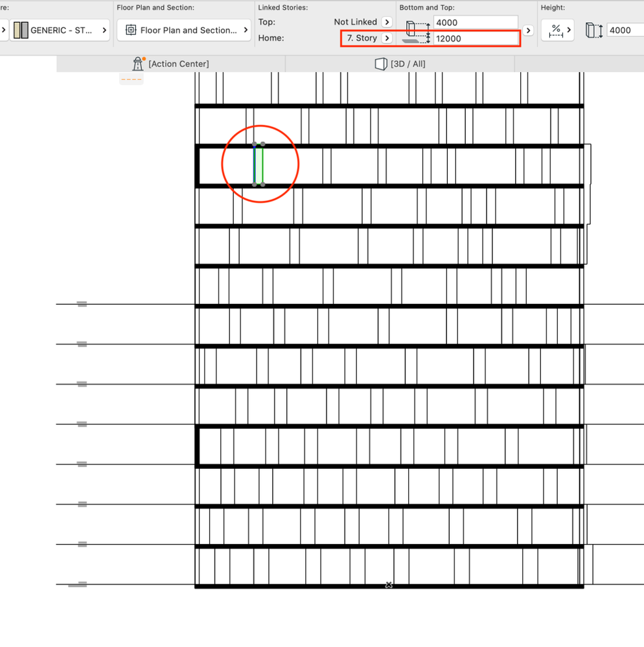Screen dimensions: 644x647
Task: Expand the Top Not Linked story chooser
Action: click(x=387, y=22)
